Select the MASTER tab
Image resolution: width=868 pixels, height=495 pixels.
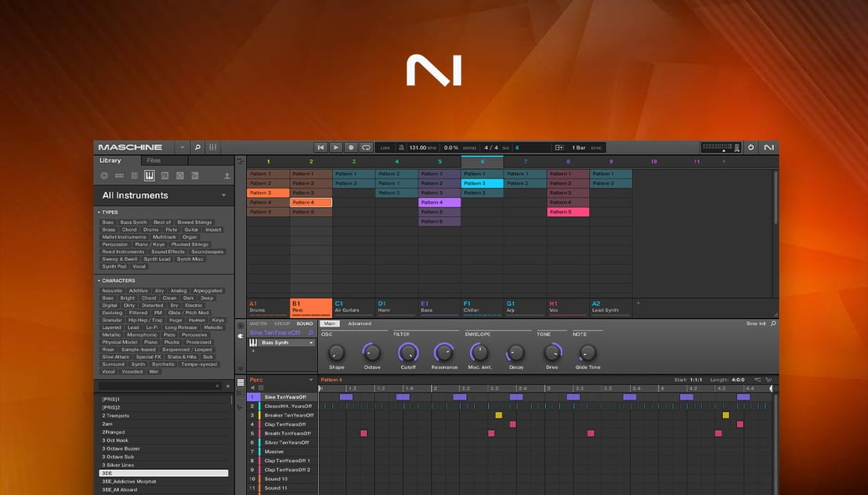point(258,323)
